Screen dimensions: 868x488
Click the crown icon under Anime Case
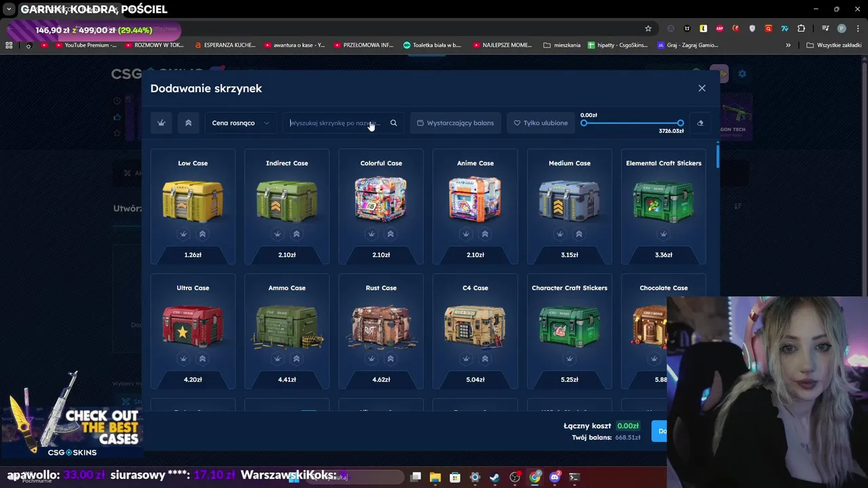pos(466,234)
